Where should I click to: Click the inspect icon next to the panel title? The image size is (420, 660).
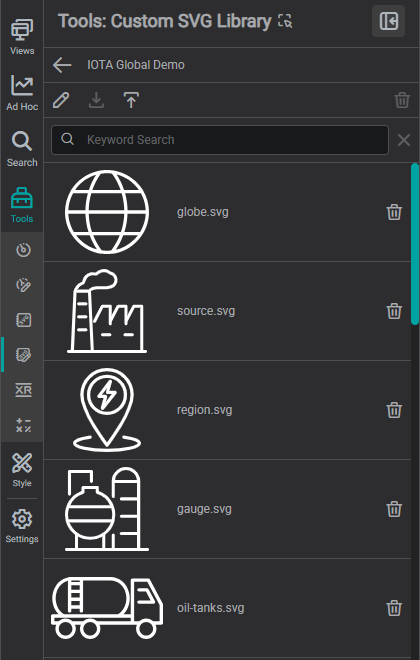(x=285, y=21)
